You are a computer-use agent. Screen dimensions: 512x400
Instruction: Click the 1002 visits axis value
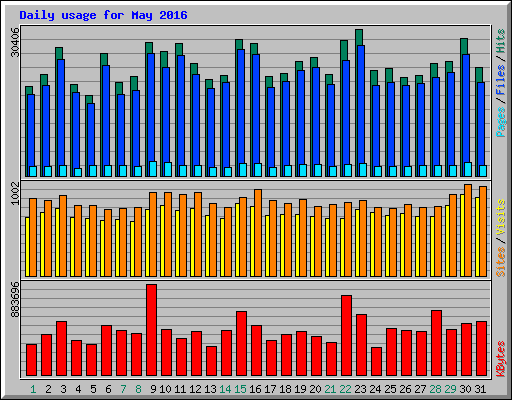point(15,193)
